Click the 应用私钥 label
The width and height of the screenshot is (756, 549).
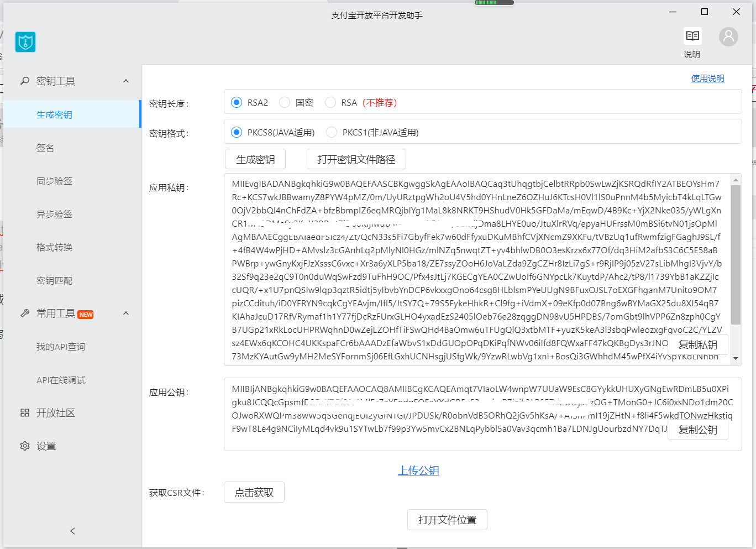pos(169,187)
